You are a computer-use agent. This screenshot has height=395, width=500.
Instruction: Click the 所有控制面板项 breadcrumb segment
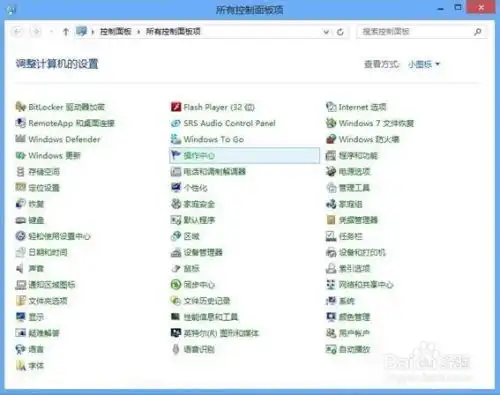(173, 32)
